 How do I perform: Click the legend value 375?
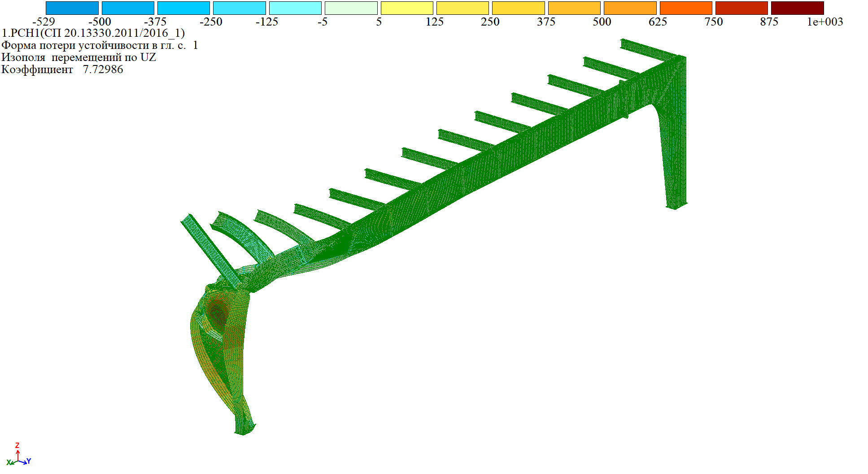[546, 22]
